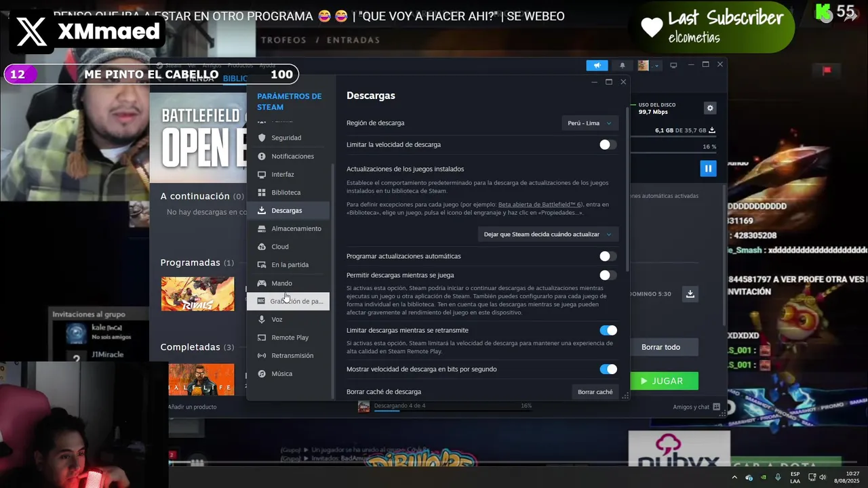The height and width of the screenshot is (488, 868).
Task: Open the volume tray icon
Action: 822,477
